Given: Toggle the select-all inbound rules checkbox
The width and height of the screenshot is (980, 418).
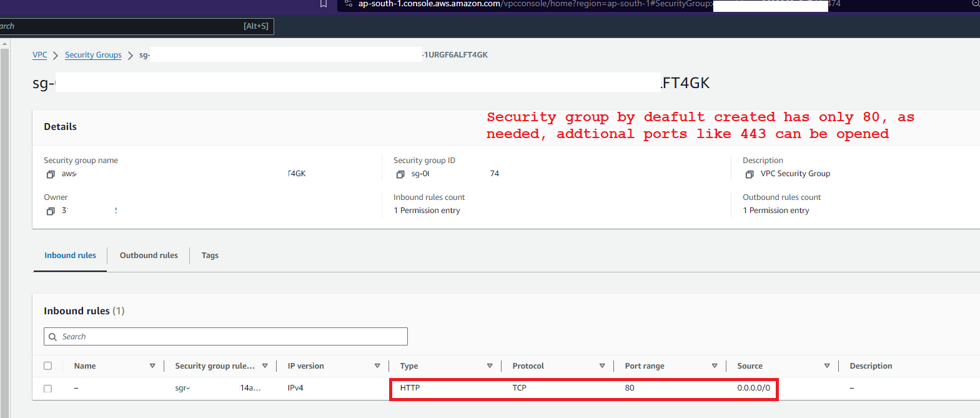Looking at the screenshot, I should pos(48,366).
